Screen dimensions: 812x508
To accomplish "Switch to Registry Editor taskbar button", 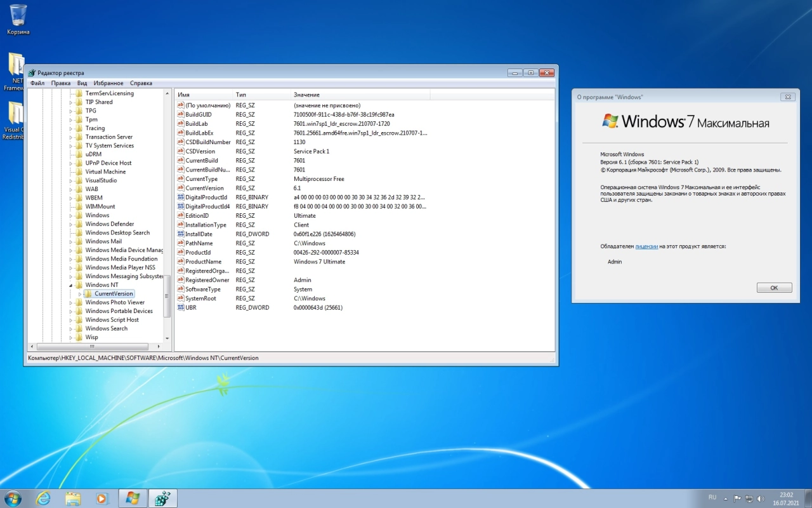I will (162, 498).
